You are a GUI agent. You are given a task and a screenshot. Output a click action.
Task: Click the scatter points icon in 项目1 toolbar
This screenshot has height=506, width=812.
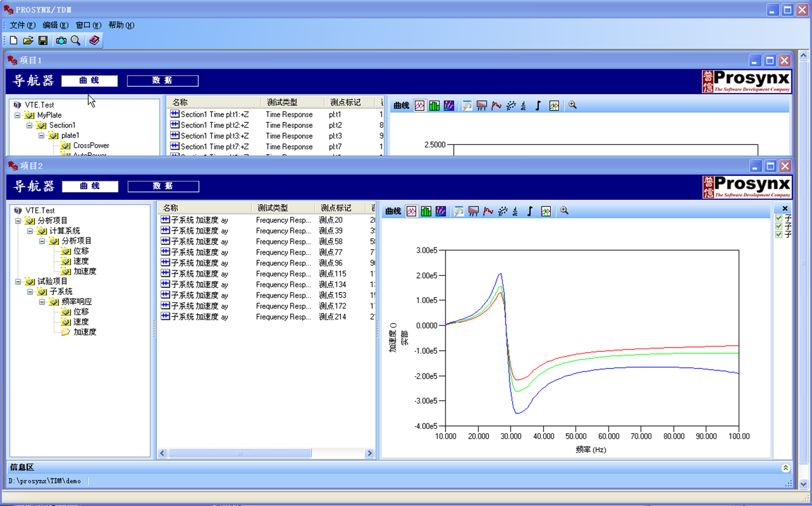click(511, 106)
